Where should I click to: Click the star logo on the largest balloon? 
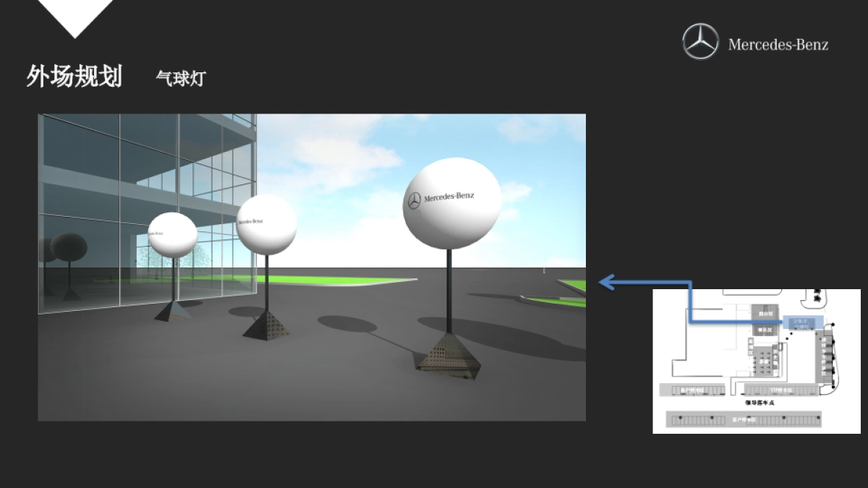tap(414, 200)
